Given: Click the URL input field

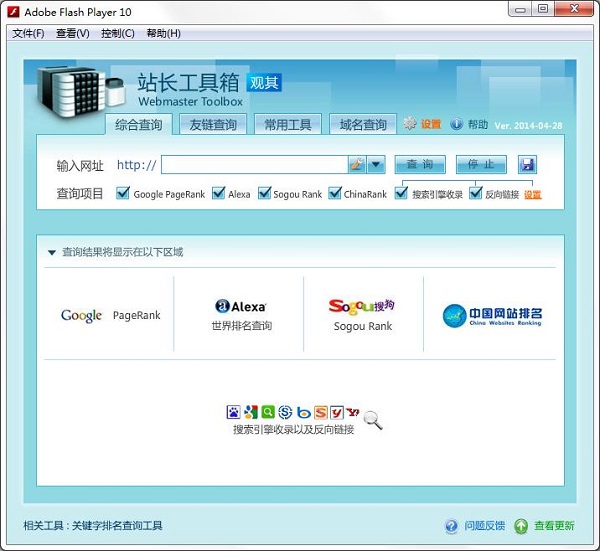Looking at the screenshot, I should coord(255,165).
